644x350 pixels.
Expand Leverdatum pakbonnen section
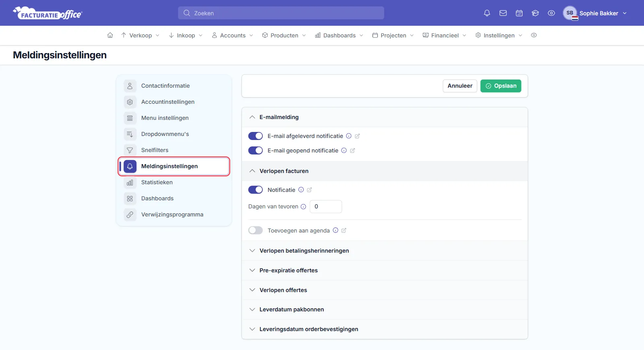pyautogui.click(x=384, y=309)
